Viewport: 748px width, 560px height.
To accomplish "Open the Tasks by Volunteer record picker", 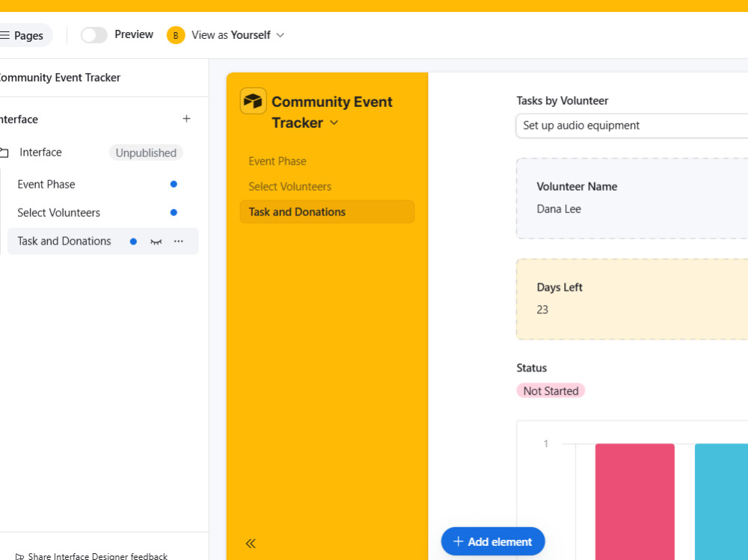I will tap(631, 126).
